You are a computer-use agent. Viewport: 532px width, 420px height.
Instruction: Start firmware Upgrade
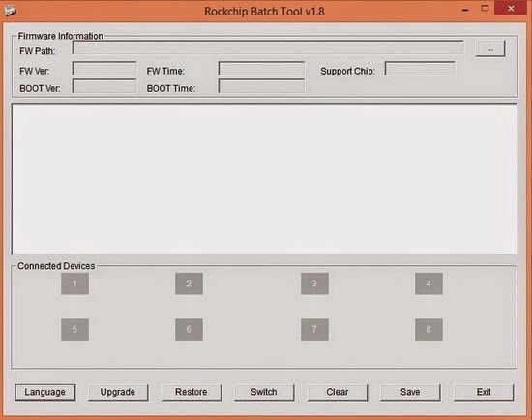[x=118, y=392]
